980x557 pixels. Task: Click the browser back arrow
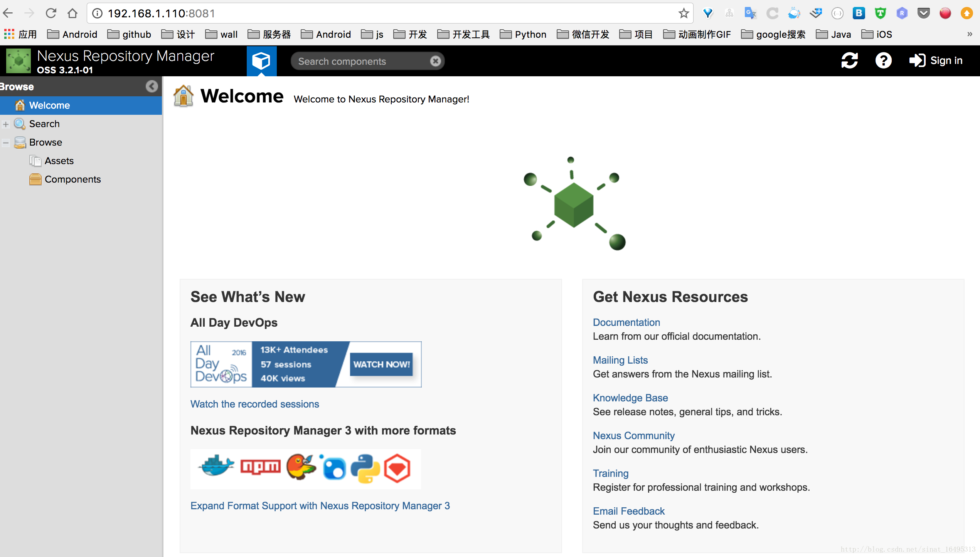[x=8, y=13]
